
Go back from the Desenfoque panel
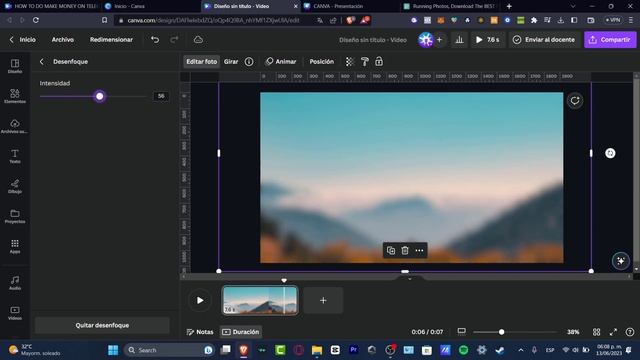tap(42, 62)
